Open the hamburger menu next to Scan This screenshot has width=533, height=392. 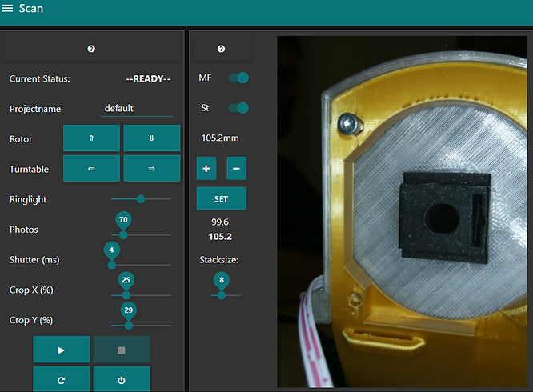click(x=8, y=9)
